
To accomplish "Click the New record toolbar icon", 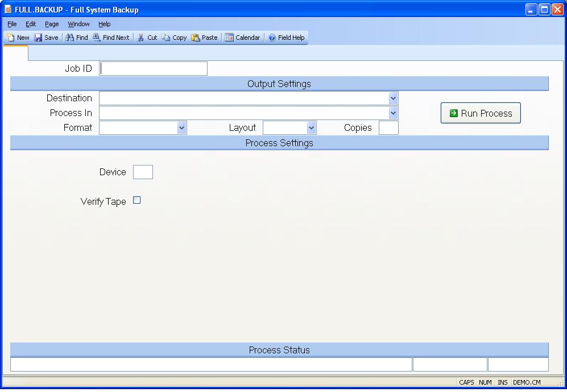I will click(x=11, y=38).
